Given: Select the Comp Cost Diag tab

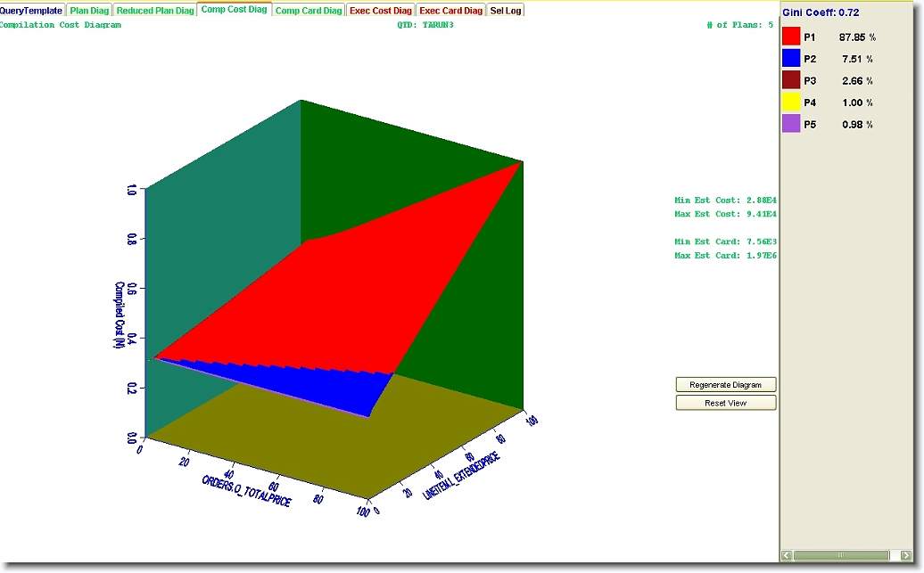Looking at the screenshot, I should (234, 11).
